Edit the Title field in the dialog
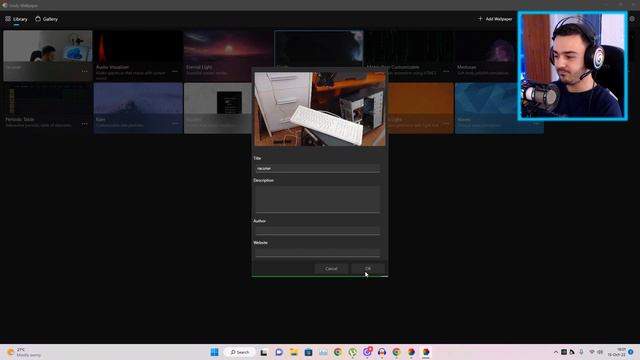The height and width of the screenshot is (360, 640). click(318, 168)
